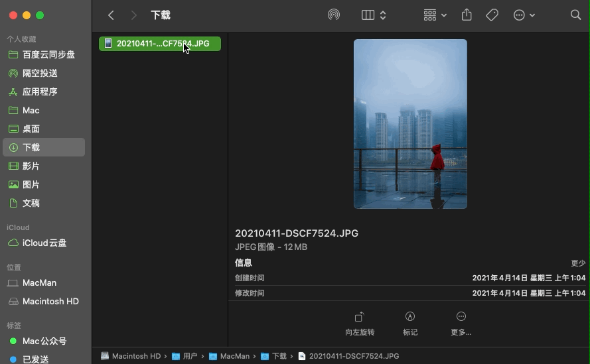Click 用户 in the path bar
The height and width of the screenshot is (364, 590).
coord(184,356)
